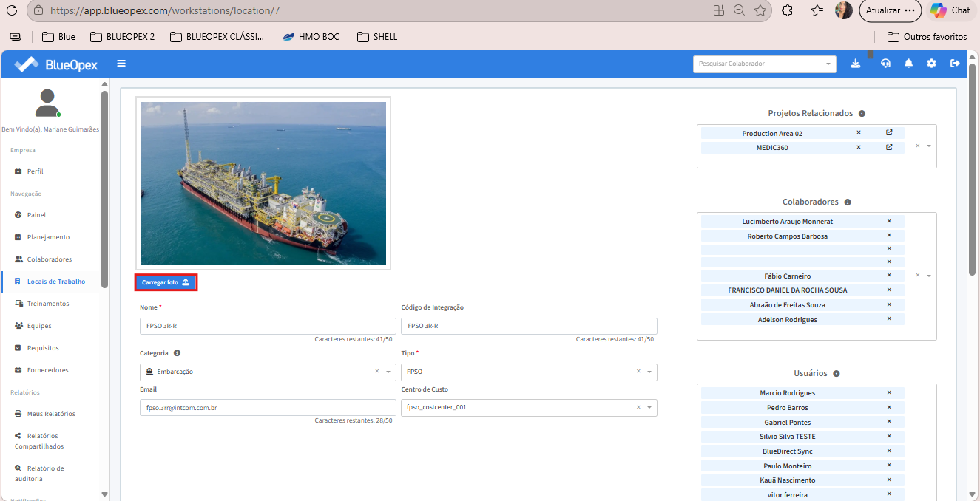Remove Abraão de Freitas Souza

pos(889,304)
